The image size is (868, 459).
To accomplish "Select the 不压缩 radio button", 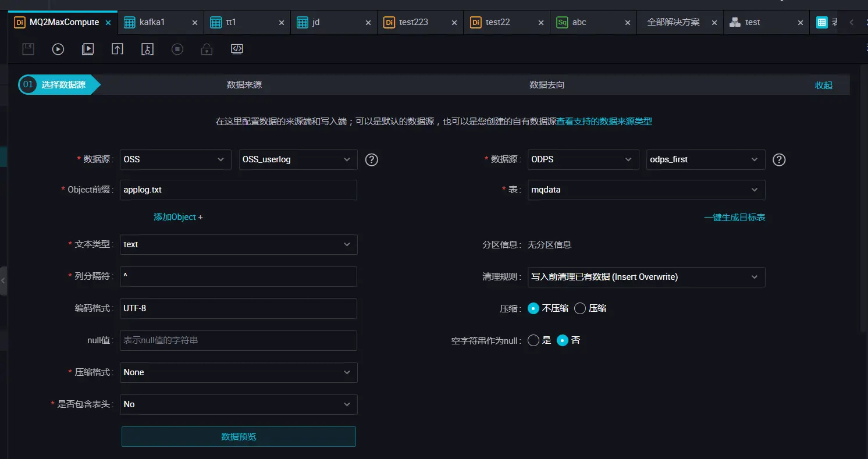I will coord(533,308).
